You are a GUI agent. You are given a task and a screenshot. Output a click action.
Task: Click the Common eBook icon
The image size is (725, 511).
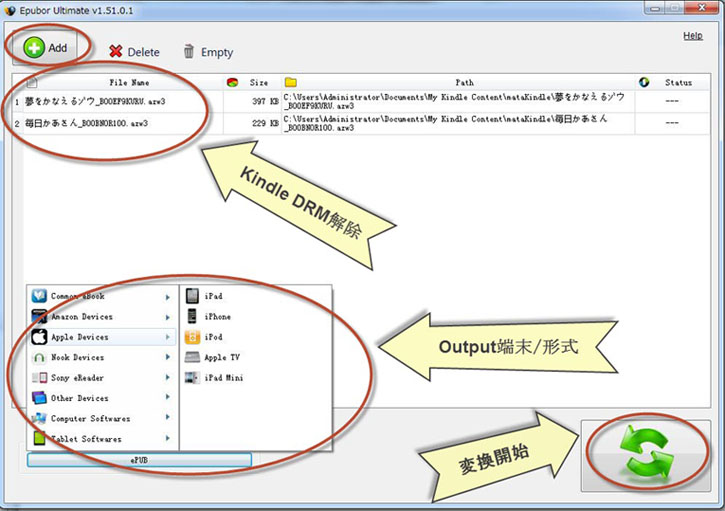click(39, 296)
